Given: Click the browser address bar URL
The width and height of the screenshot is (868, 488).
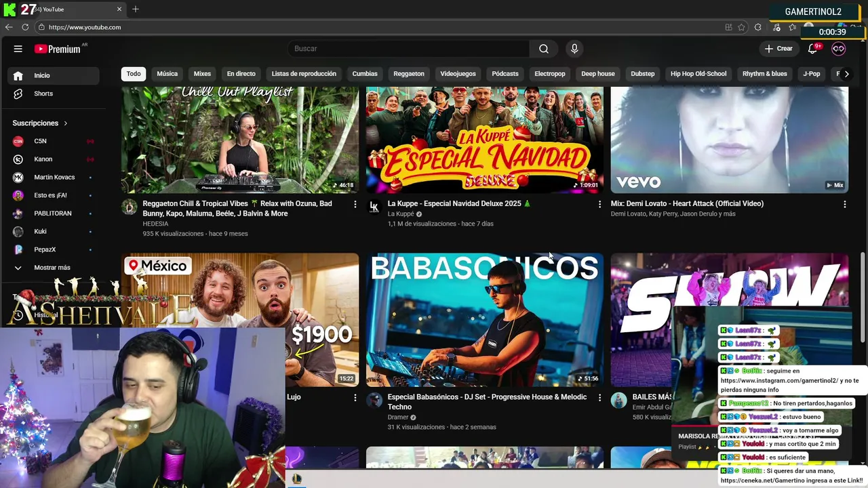Looking at the screenshot, I should pyautogui.click(x=85, y=27).
